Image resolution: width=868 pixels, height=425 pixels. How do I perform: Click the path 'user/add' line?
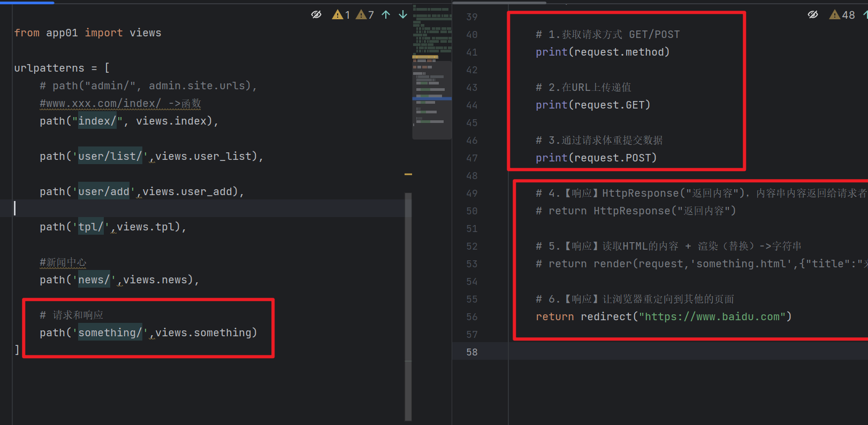point(142,191)
